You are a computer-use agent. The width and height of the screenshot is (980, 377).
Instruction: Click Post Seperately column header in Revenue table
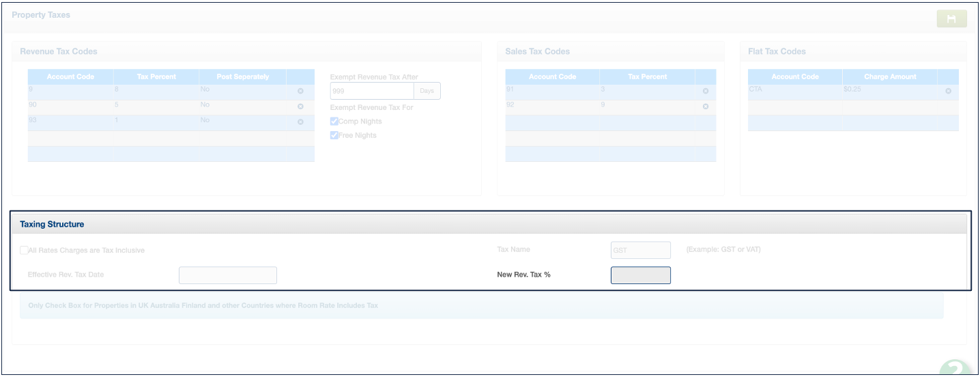tap(242, 76)
